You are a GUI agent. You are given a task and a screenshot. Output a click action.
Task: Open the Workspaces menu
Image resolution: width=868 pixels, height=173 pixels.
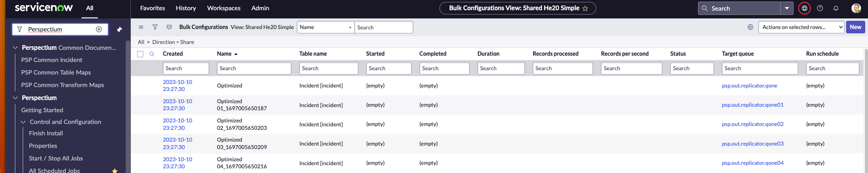(224, 8)
